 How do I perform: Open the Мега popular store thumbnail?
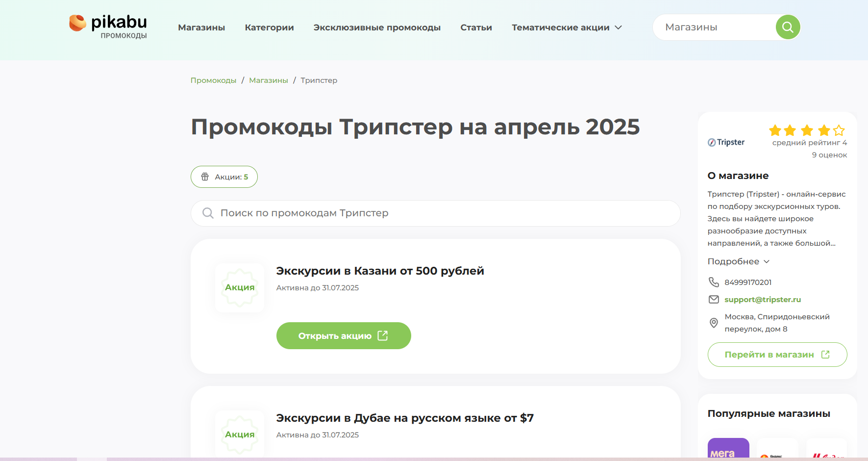click(x=728, y=448)
